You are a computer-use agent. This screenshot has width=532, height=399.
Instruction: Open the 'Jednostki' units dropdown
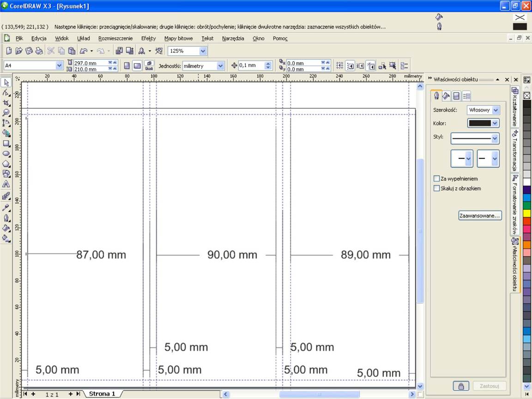220,66
